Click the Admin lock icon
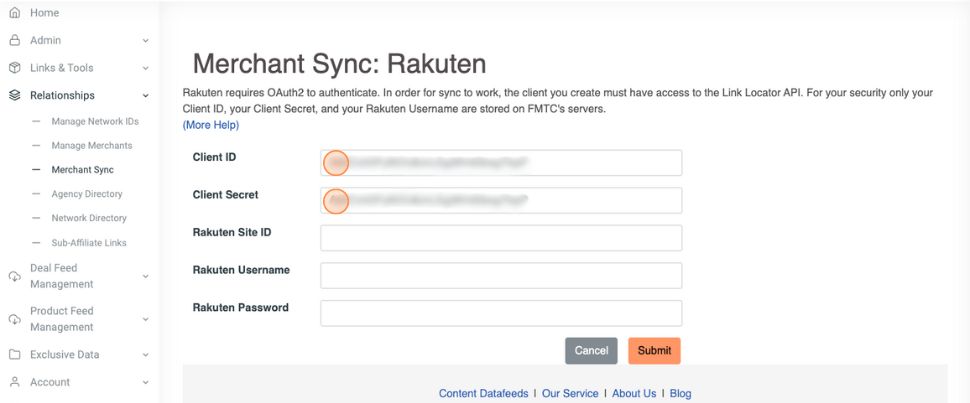 pyautogui.click(x=14, y=41)
